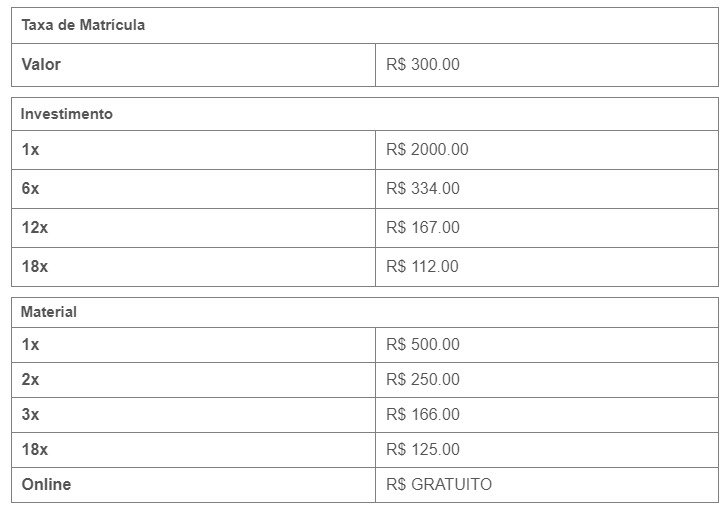Image resolution: width=726 pixels, height=510 pixels.
Task: Select the 12x installment label
Action: (34, 227)
